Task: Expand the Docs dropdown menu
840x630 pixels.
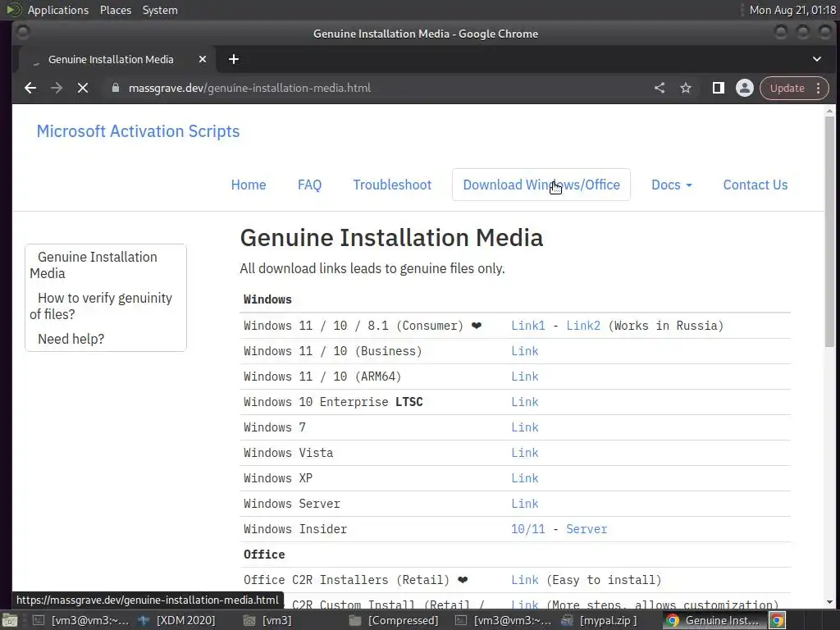Action: coord(671,185)
